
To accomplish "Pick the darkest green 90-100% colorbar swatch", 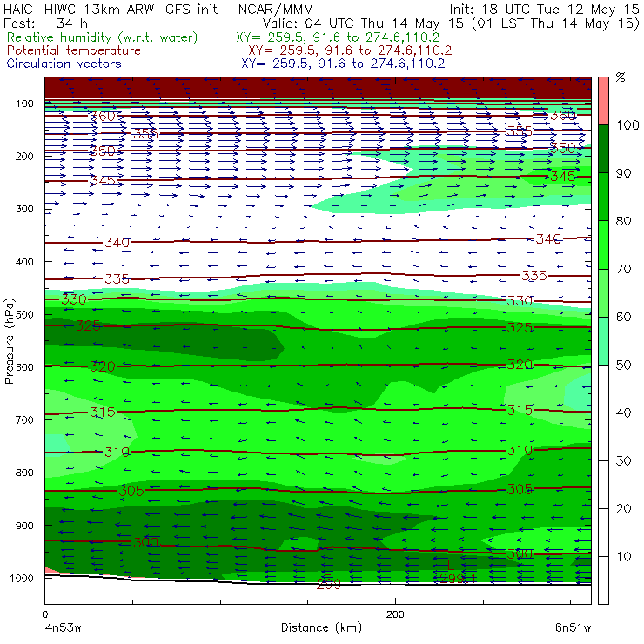I will [603, 149].
